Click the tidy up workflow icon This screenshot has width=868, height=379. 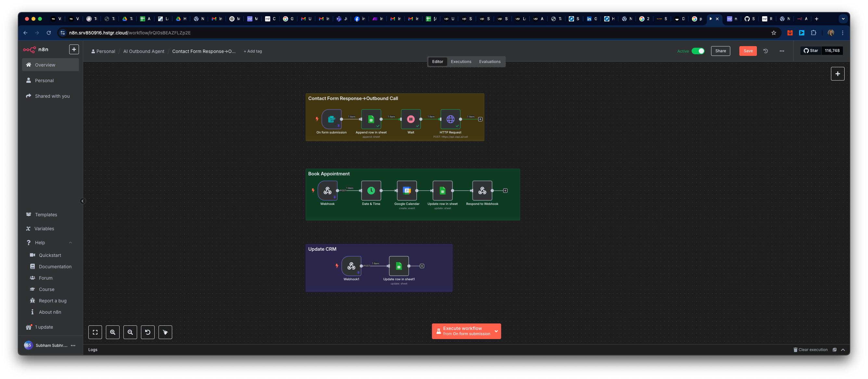[x=165, y=332]
